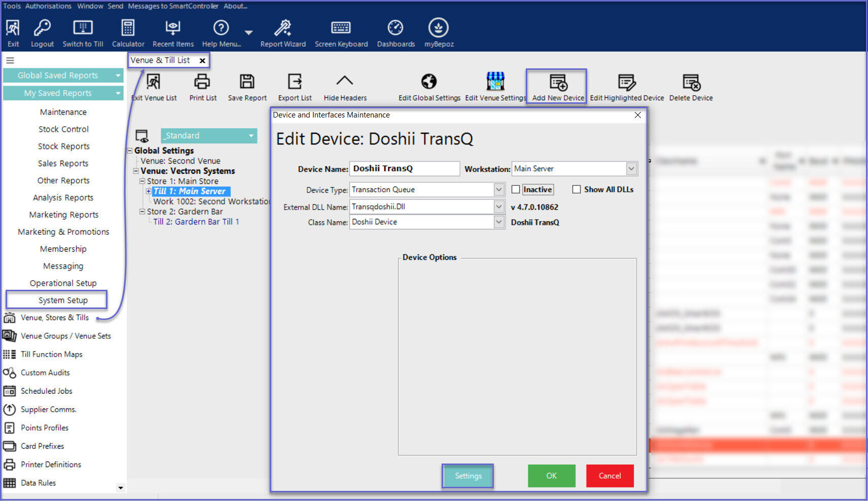The width and height of the screenshot is (868, 501).
Task: Select Venue: Second Venue tree item
Action: [180, 161]
